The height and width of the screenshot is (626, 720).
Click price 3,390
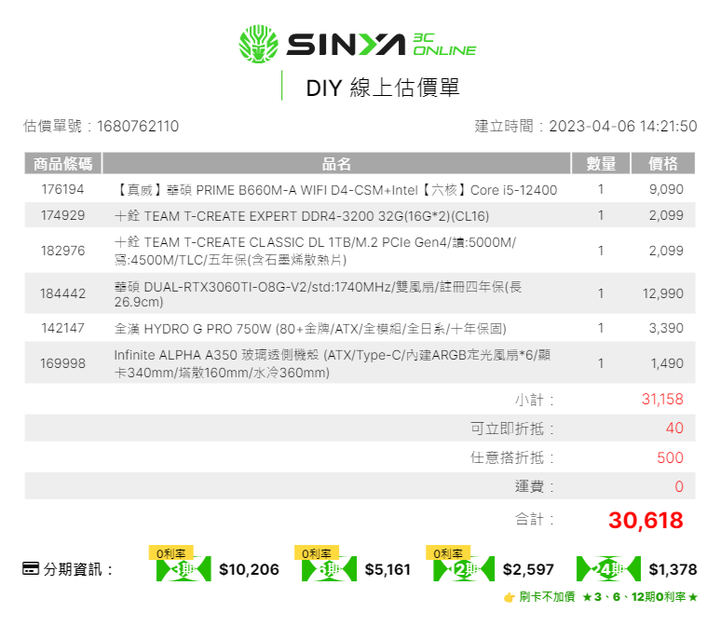(x=666, y=328)
